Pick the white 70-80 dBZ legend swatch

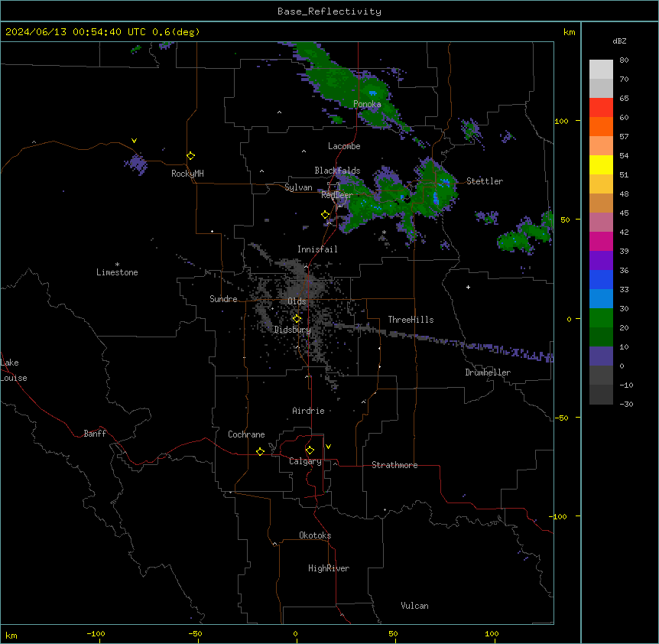click(601, 70)
